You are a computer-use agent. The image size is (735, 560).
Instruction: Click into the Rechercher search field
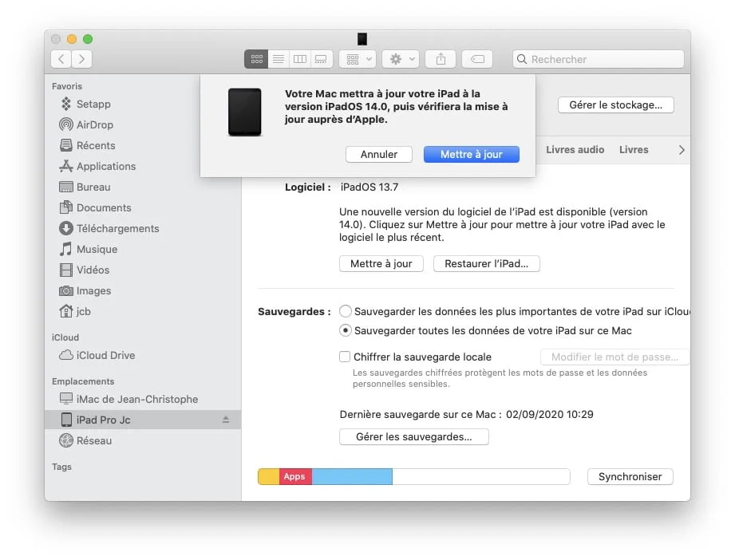click(x=599, y=59)
